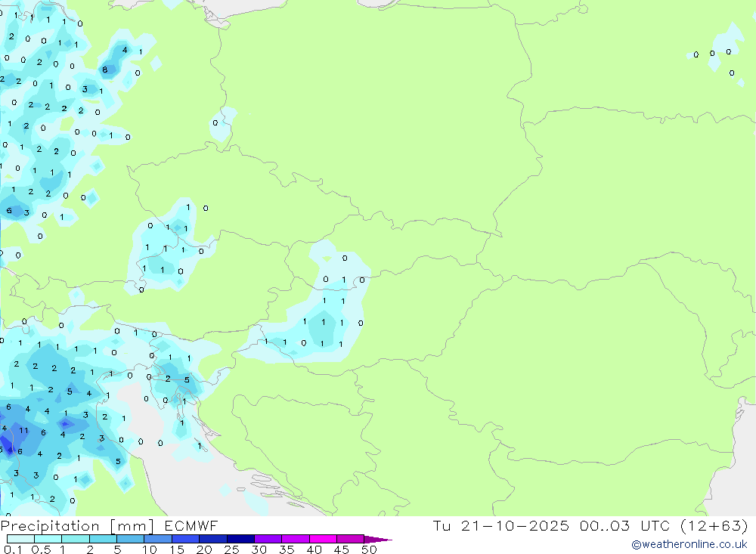The width and height of the screenshot is (756, 554).
Task: Click the 30–35 mm violet legend box
Action: [268, 539]
